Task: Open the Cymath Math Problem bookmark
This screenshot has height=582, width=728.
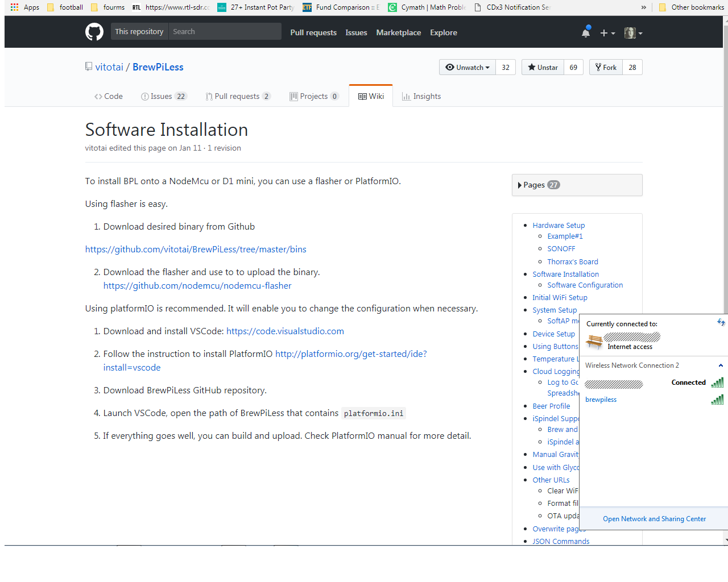Action: [x=427, y=7]
